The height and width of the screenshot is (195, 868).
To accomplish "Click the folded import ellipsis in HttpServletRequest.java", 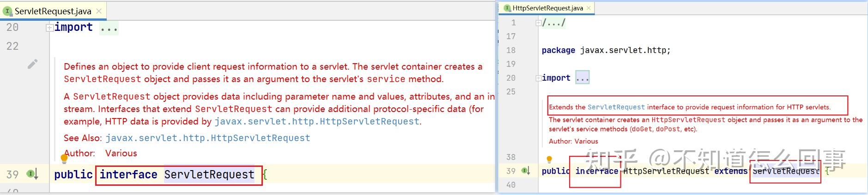I will (582, 78).
